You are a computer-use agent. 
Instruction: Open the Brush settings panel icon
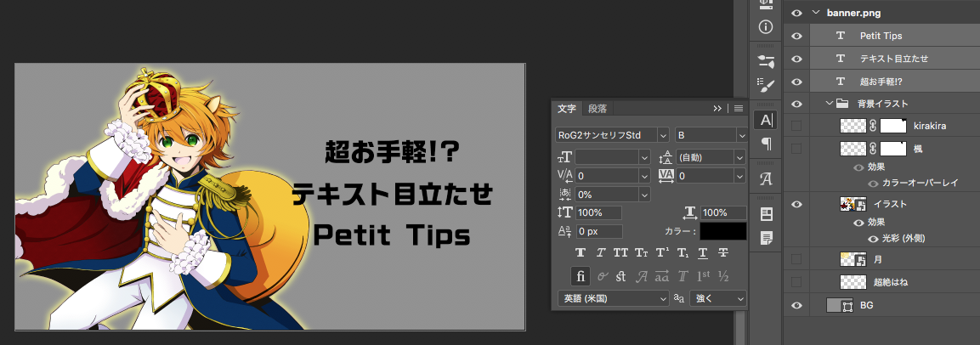pos(766,84)
